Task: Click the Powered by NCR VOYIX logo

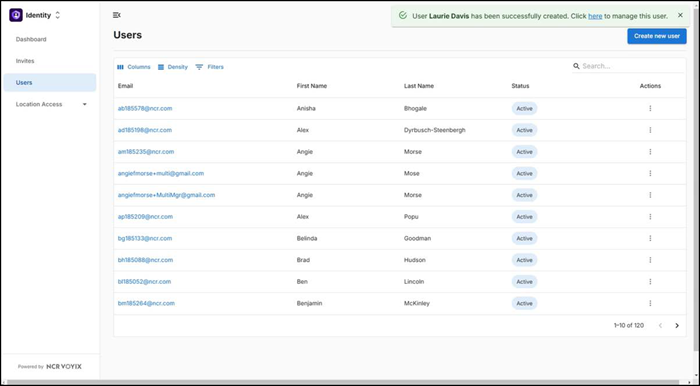Action: pos(50,366)
